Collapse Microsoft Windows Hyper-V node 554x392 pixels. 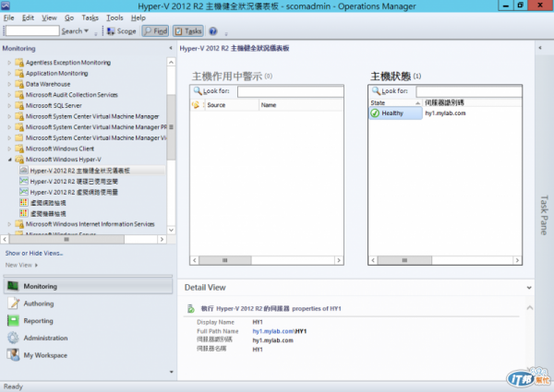click(x=9, y=160)
